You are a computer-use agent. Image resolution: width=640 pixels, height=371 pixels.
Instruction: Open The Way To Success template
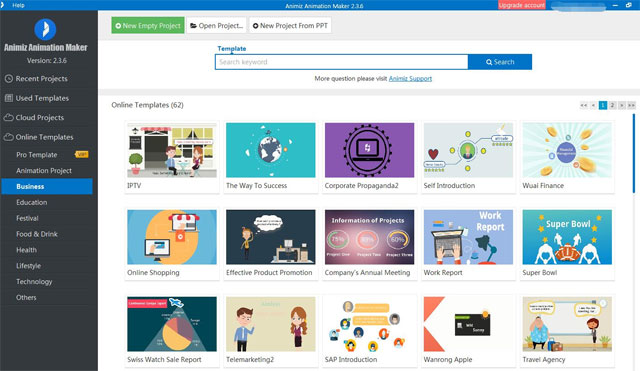pyautogui.click(x=271, y=150)
